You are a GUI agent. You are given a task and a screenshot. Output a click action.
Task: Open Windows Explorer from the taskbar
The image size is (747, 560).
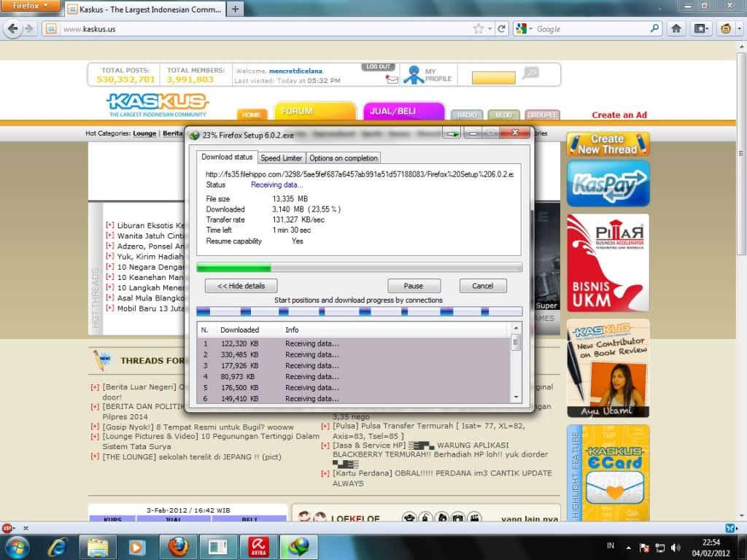97,547
